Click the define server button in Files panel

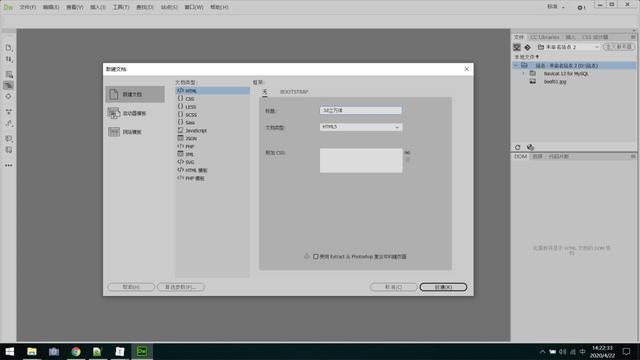coord(619,47)
